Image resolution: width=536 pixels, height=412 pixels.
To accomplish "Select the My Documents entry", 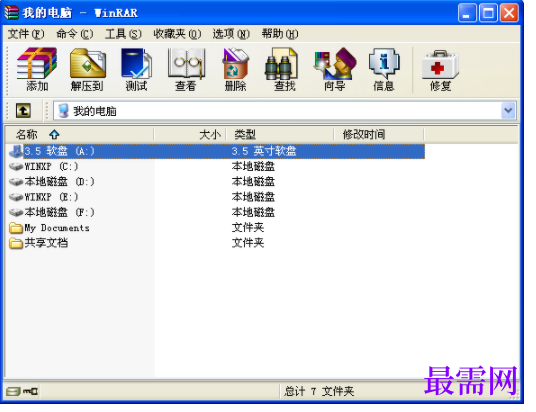I will (50, 228).
